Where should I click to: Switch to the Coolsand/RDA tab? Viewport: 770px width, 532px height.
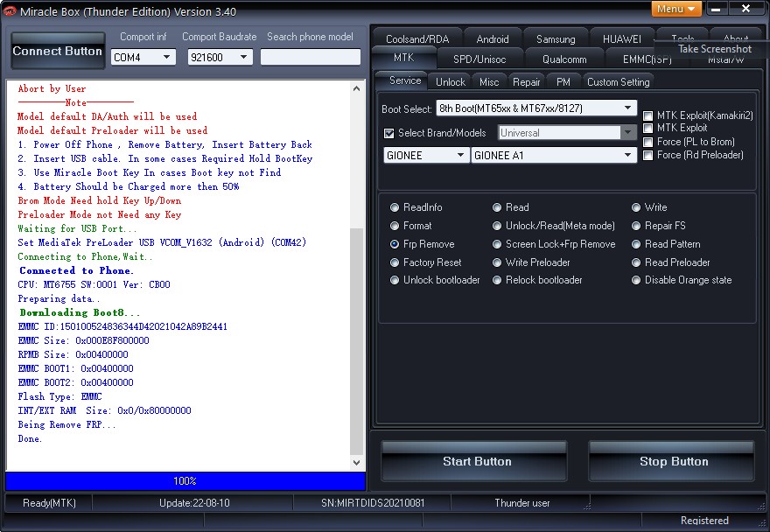(x=417, y=38)
